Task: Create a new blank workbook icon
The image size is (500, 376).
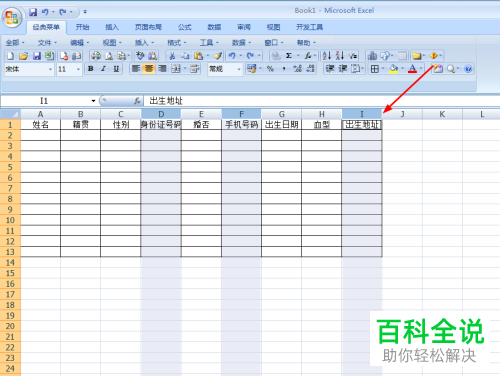Action: [x=11, y=56]
